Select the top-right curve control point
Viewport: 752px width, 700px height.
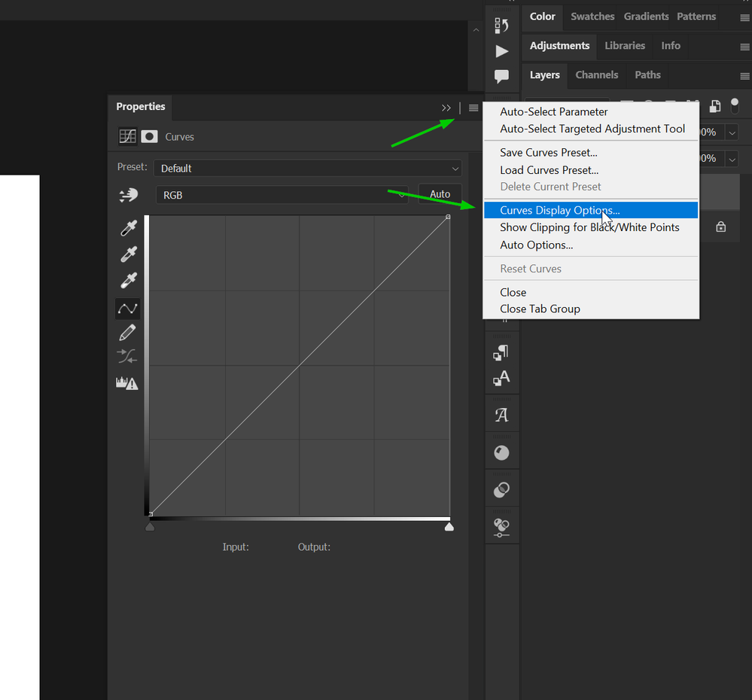coord(448,217)
